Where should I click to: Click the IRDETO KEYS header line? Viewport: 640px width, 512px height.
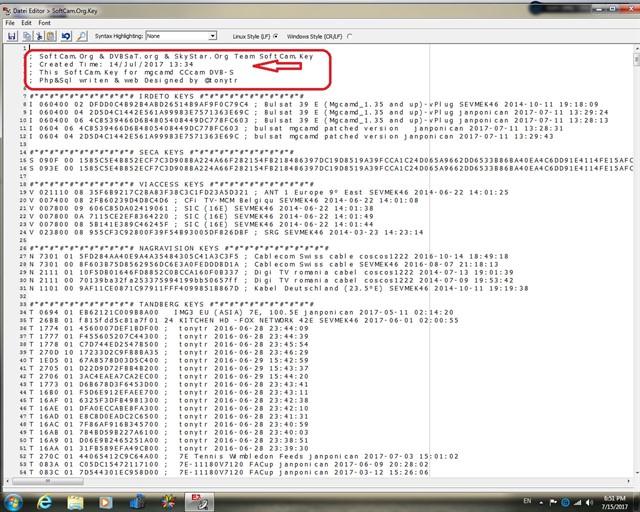tap(167, 96)
